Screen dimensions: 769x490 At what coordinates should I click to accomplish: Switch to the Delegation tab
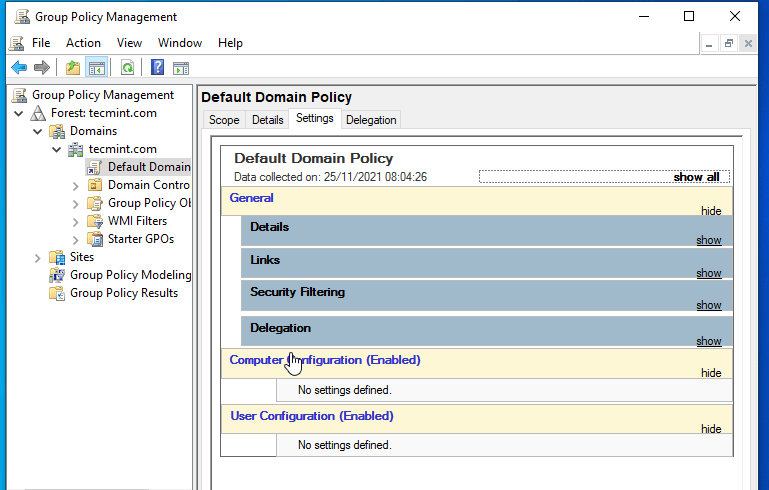point(371,120)
